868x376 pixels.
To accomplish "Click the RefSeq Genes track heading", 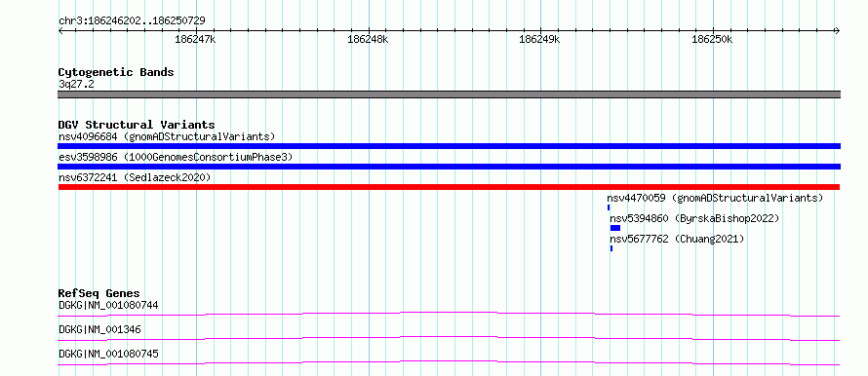I will pos(99,293).
